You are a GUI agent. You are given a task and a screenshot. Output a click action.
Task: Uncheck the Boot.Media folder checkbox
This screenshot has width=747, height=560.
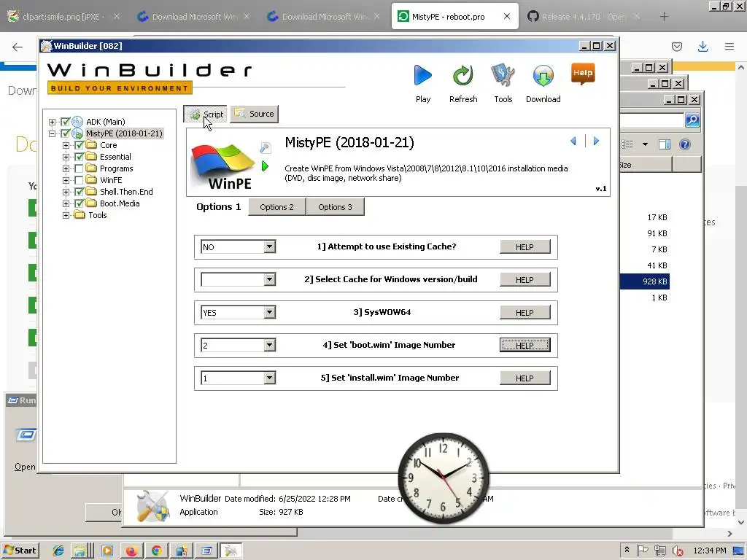(79, 203)
